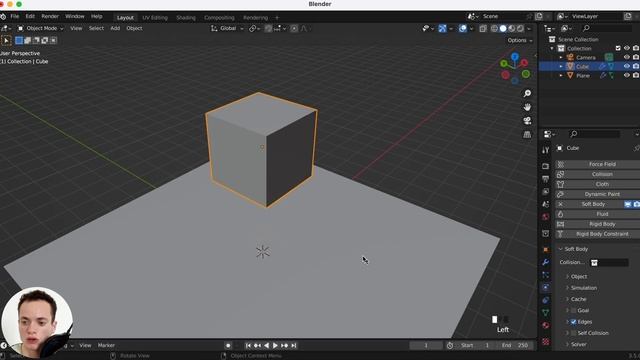Image resolution: width=640 pixels, height=360 pixels.
Task: Uncheck the Edges checkbox
Action: pyautogui.click(x=573, y=322)
